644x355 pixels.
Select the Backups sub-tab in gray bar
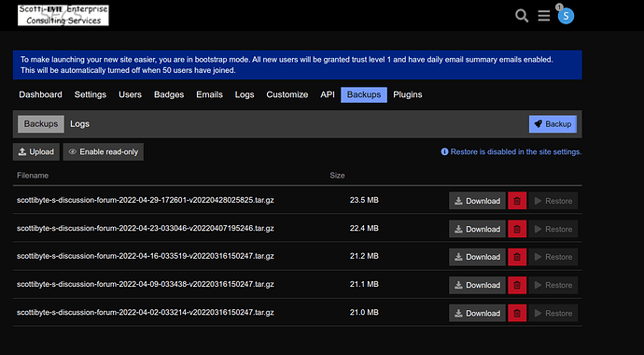[x=41, y=124]
